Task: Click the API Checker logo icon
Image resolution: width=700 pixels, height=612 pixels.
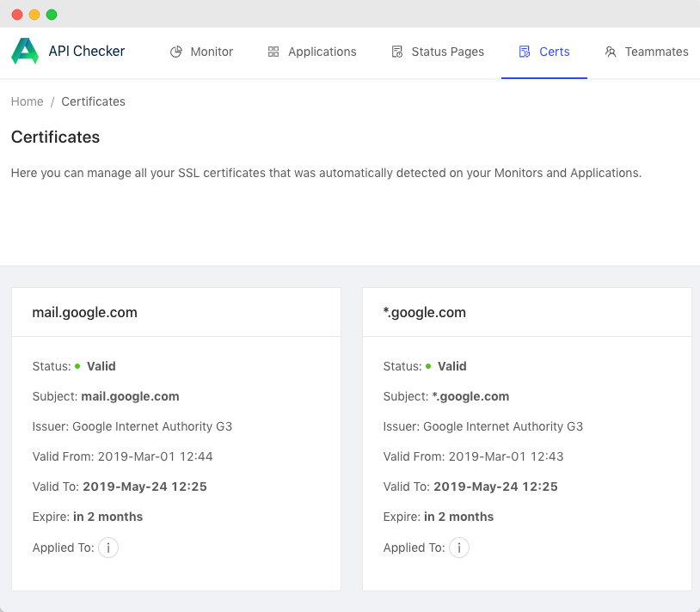Action: click(x=25, y=52)
